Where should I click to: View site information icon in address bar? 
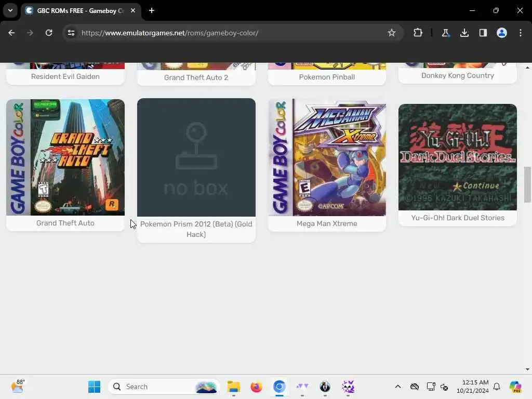click(x=71, y=33)
